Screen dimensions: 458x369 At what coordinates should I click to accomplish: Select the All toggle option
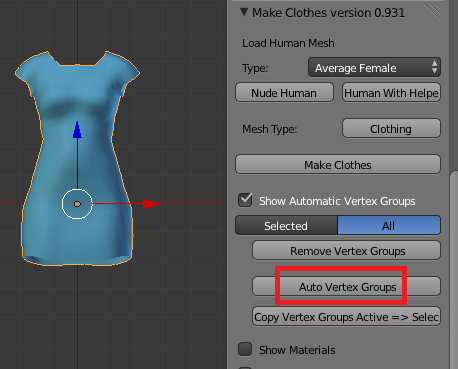389,226
